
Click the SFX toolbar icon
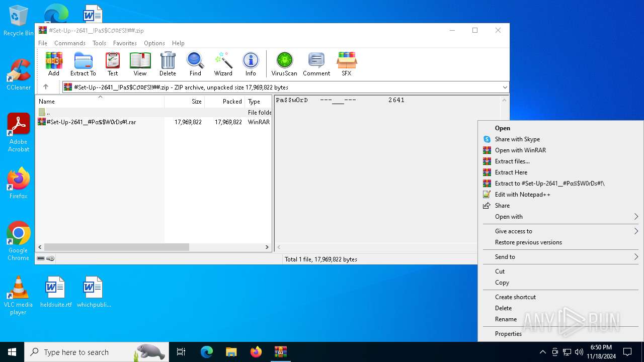346,64
